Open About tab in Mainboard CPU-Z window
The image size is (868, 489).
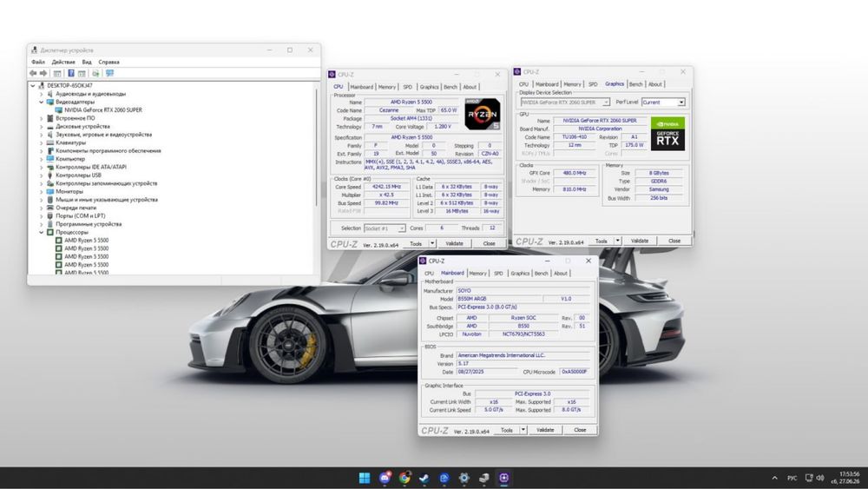pyautogui.click(x=560, y=273)
